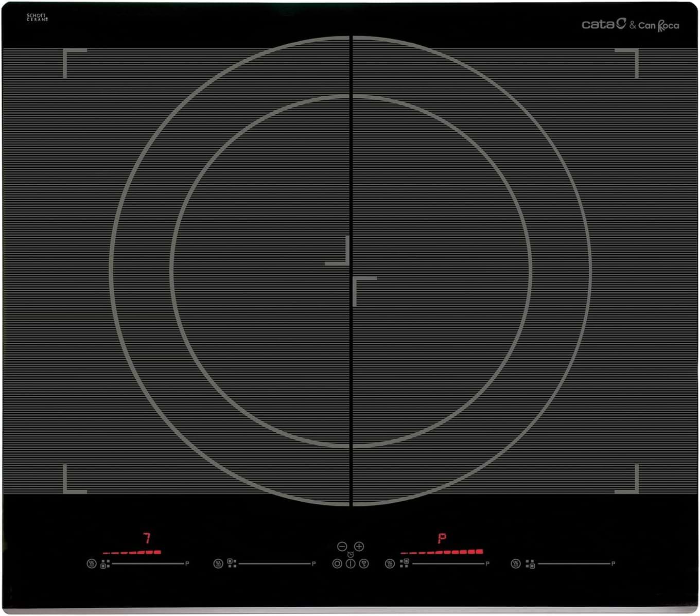Screen dimensions: 700x616
Task: Tap the keep-warm icon for the front-left zone
Action: (92, 564)
